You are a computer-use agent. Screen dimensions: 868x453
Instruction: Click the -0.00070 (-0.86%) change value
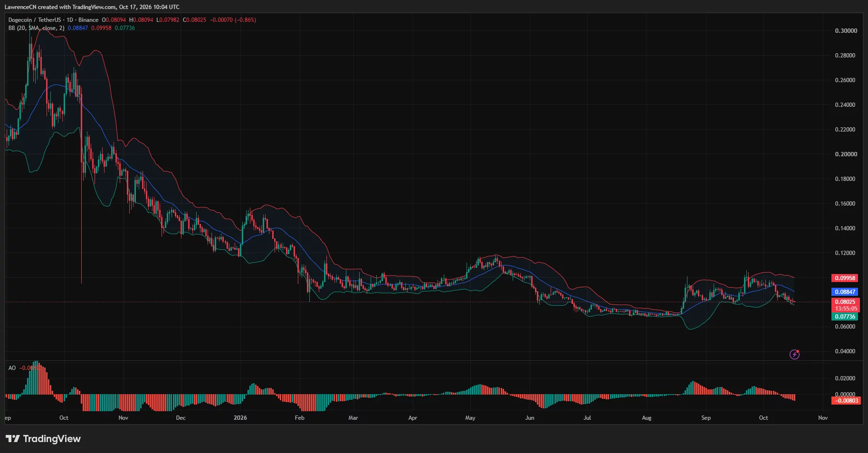click(x=233, y=20)
